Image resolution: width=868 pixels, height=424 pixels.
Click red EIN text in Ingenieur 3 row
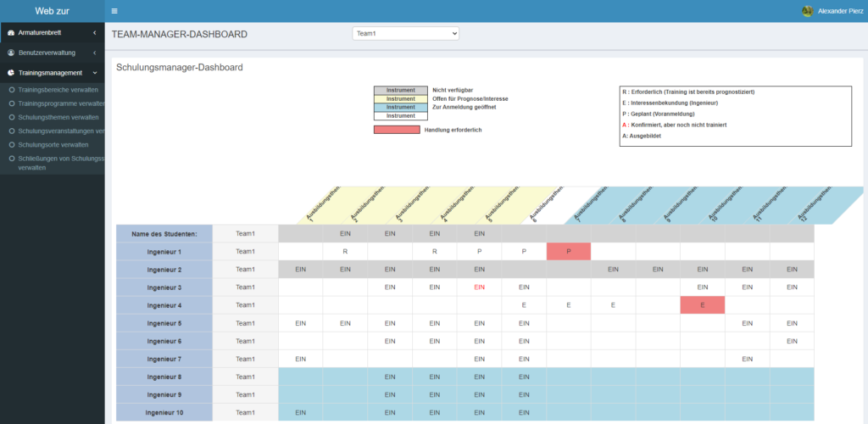tap(480, 287)
